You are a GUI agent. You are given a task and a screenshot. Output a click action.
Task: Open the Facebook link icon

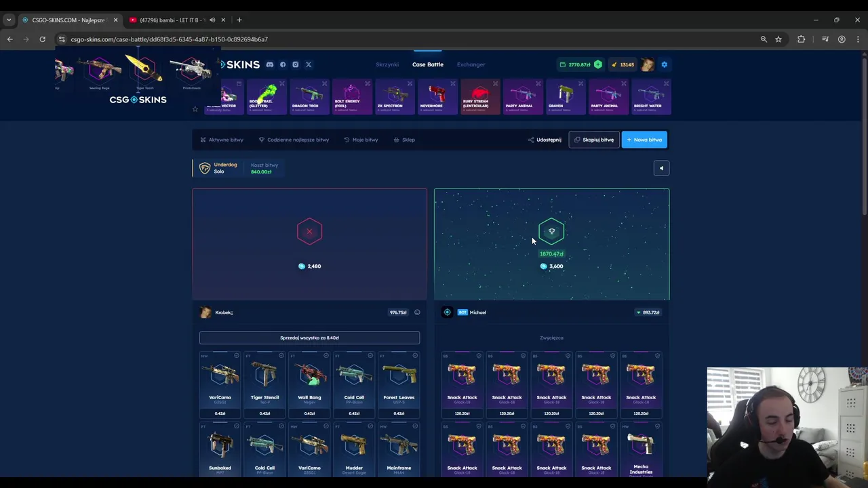[283, 64]
